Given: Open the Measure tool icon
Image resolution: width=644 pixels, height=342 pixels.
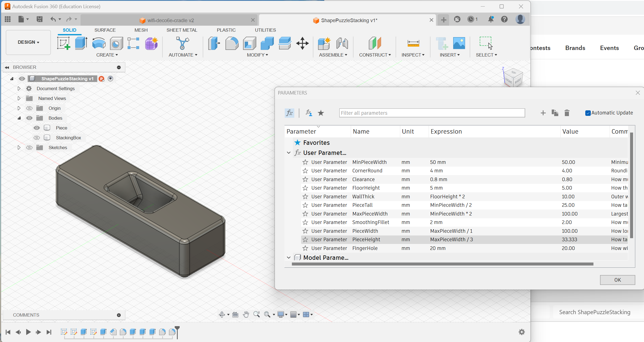Looking at the screenshot, I should tap(413, 43).
